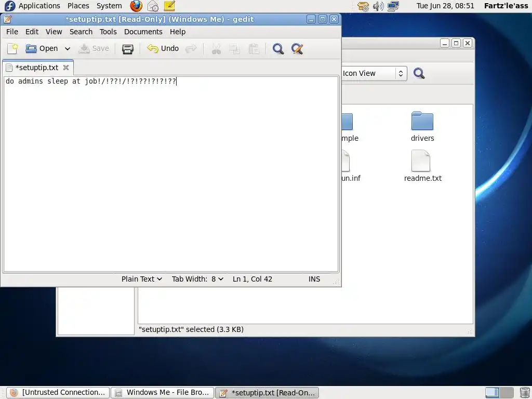
Task: Switch to the first workspace in switcher
Action: coord(491,393)
